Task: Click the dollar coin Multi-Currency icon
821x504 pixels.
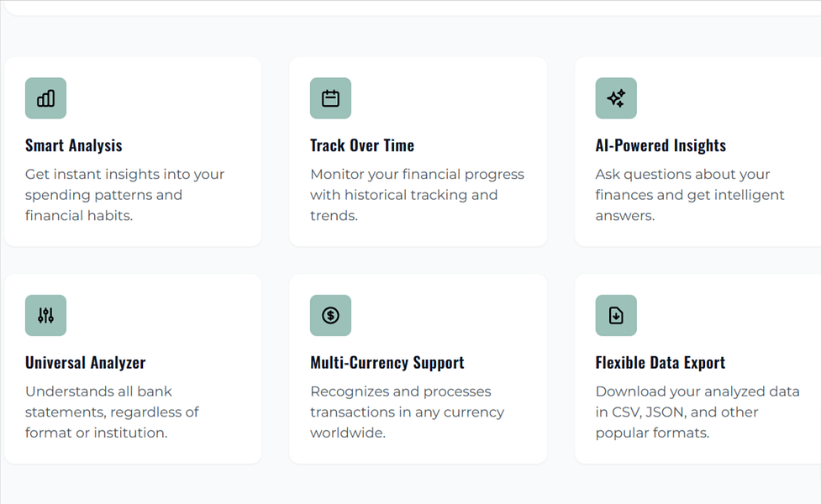Action: (x=330, y=316)
